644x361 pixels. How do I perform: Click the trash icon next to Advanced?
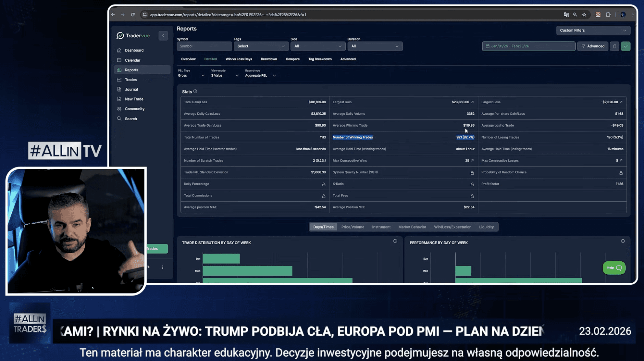[614, 46]
